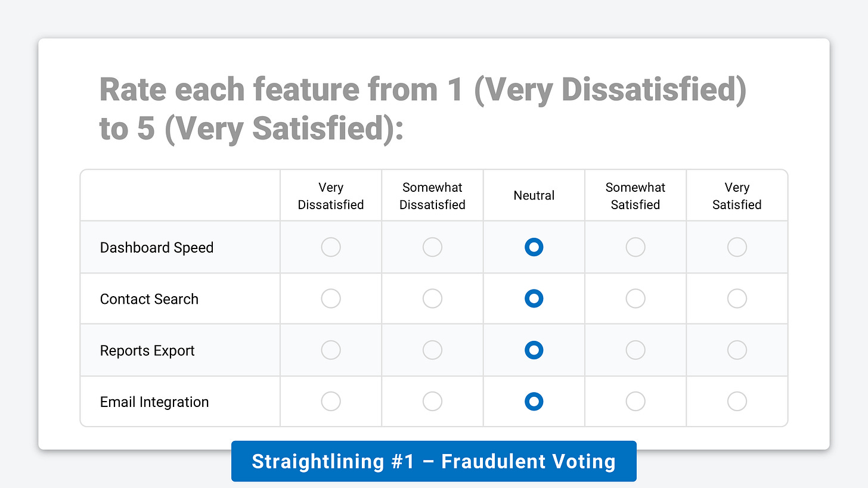
Task: Mark Reports Export as Very Satisfied
Action: pyautogui.click(x=737, y=350)
